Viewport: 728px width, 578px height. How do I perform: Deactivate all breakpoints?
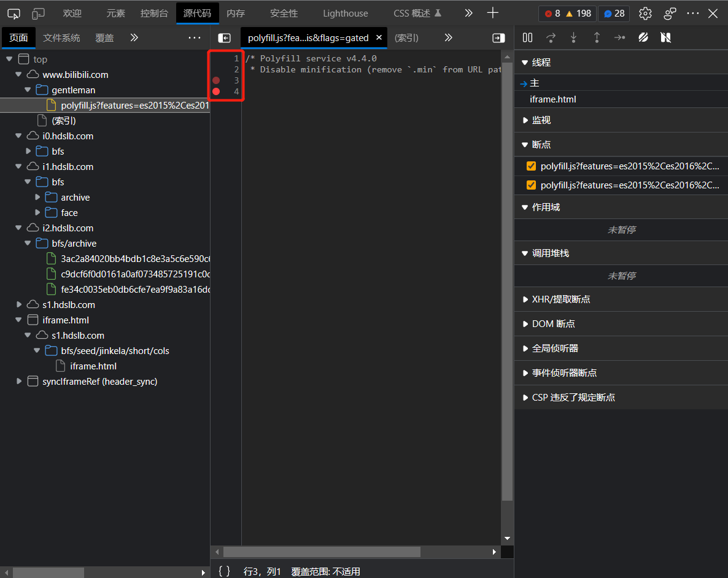point(643,37)
